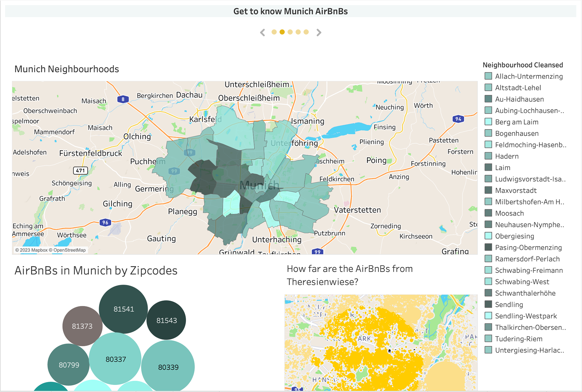Click the Pasing-Obermenzing legend color swatch
Screen dimensions: 582x392
[x=488, y=247]
